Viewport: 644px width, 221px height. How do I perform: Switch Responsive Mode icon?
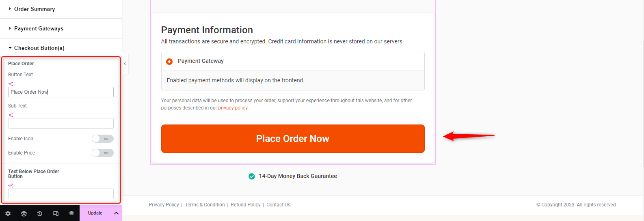pyautogui.click(x=56, y=213)
